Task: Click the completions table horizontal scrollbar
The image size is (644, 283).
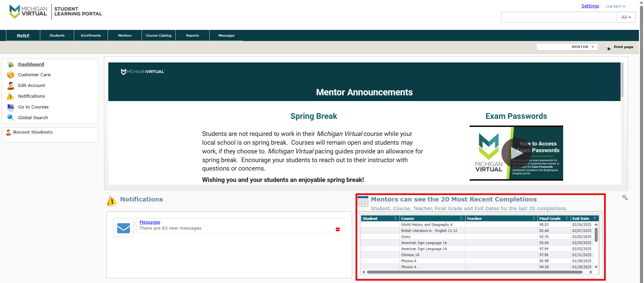Action: click(475, 272)
